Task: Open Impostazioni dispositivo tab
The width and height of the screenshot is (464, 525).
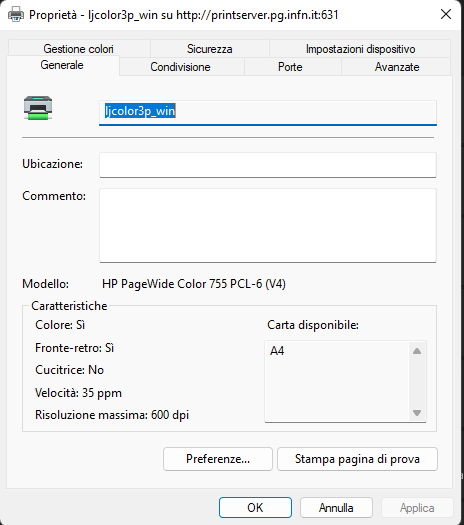Action: [x=360, y=49]
